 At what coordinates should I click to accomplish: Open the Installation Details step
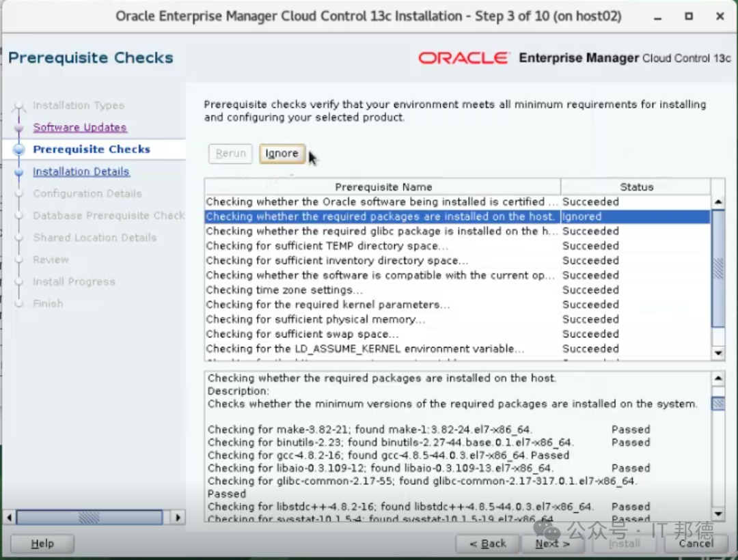pyautogui.click(x=81, y=171)
